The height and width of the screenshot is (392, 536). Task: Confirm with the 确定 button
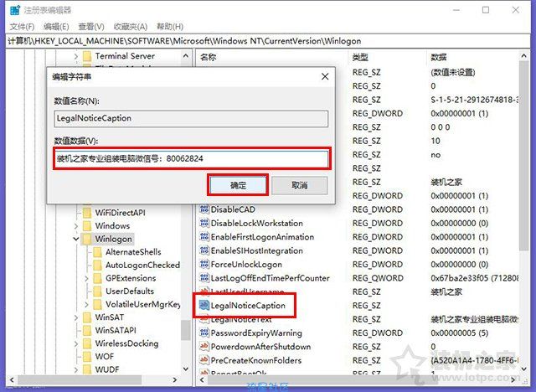[238, 185]
